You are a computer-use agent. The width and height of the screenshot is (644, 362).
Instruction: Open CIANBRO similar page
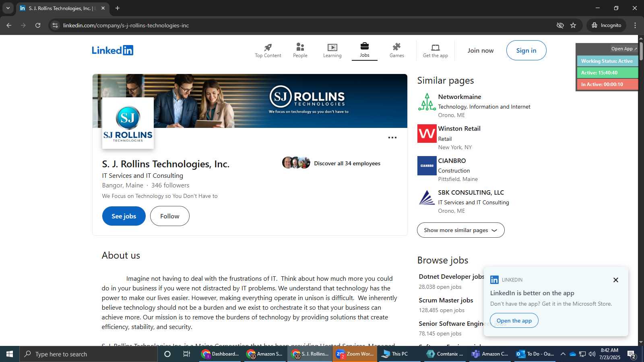click(x=452, y=161)
